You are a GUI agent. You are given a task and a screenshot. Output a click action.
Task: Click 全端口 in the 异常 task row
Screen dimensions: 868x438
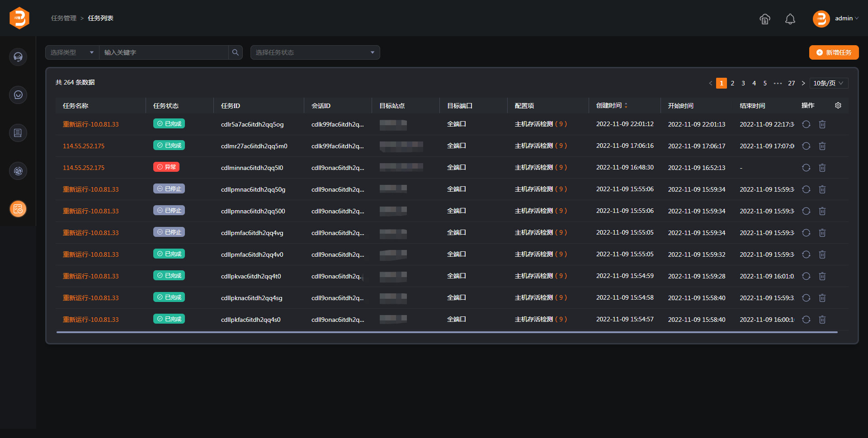tap(457, 167)
